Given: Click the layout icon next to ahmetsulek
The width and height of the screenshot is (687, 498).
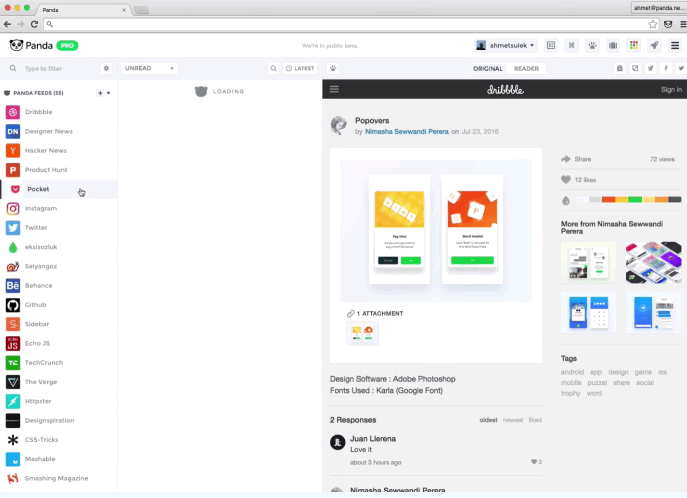Looking at the screenshot, I should pyautogui.click(x=551, y=45).
